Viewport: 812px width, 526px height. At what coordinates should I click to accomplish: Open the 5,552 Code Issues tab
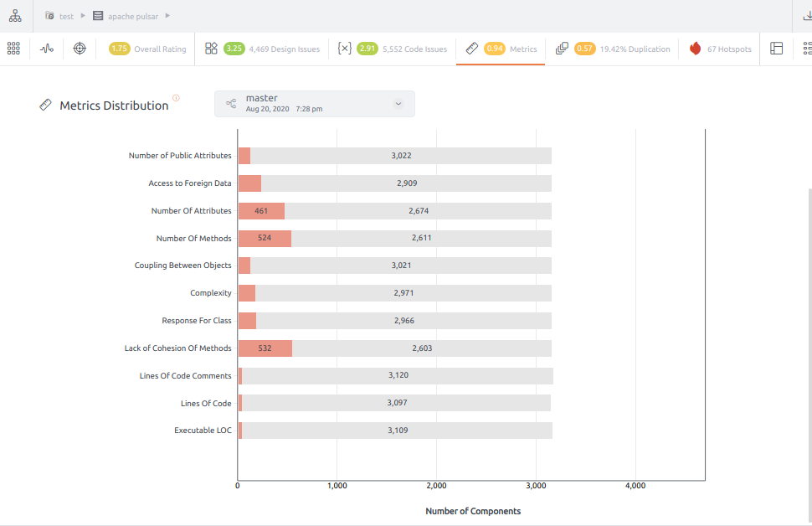pos(392,49)
